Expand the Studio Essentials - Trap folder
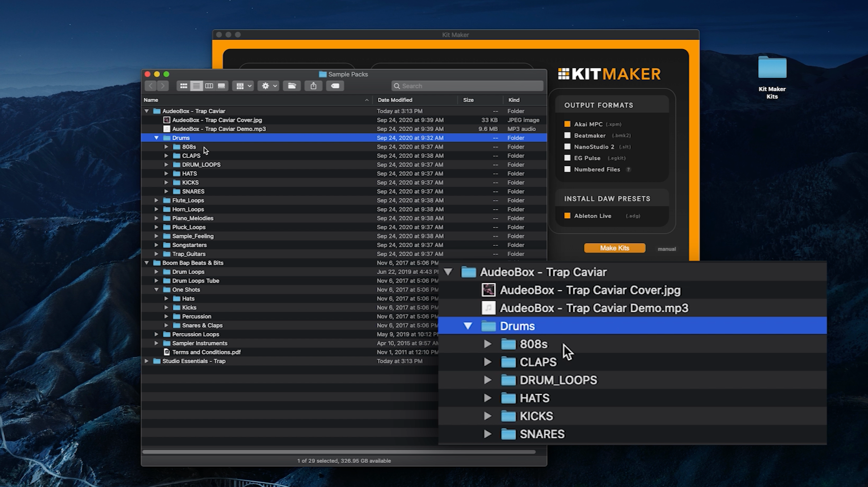 point(147,361)
